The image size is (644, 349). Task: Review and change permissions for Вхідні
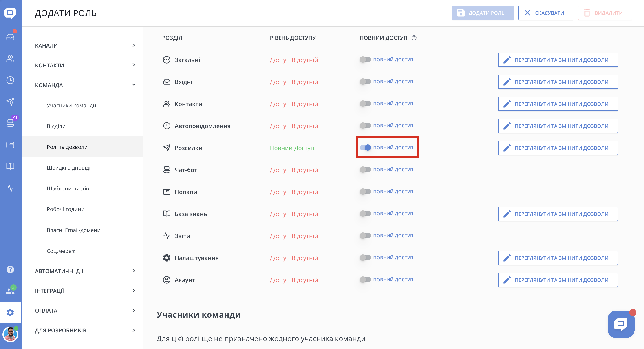point(558,82)
